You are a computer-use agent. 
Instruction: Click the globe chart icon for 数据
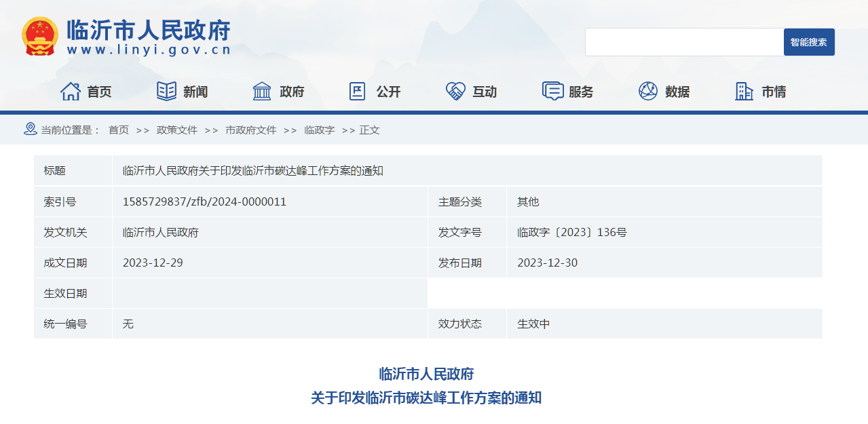click(x=648, y=91)
